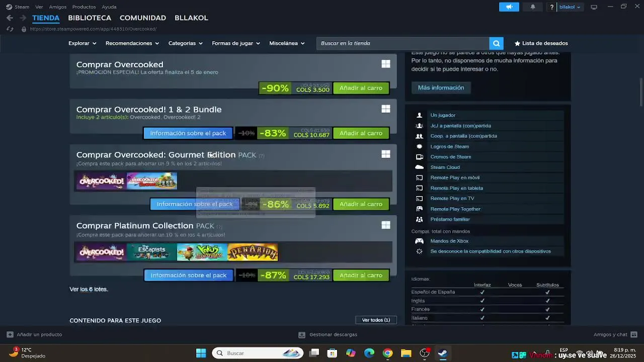Click the Steam taskbar icon
This screenshot has width=644, height=362.
point(443,353)
